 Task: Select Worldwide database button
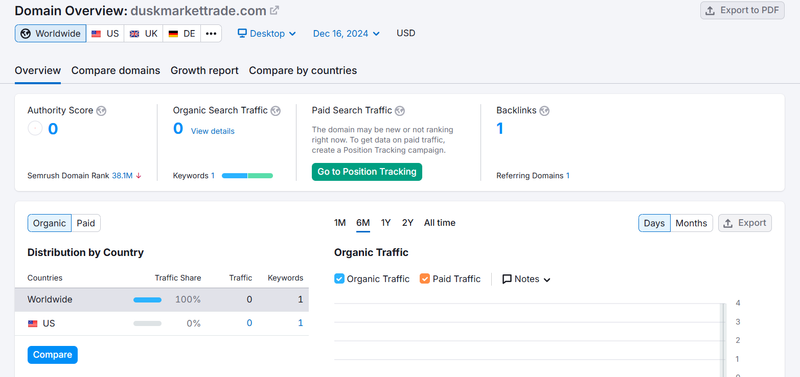[x=51, y=34]
